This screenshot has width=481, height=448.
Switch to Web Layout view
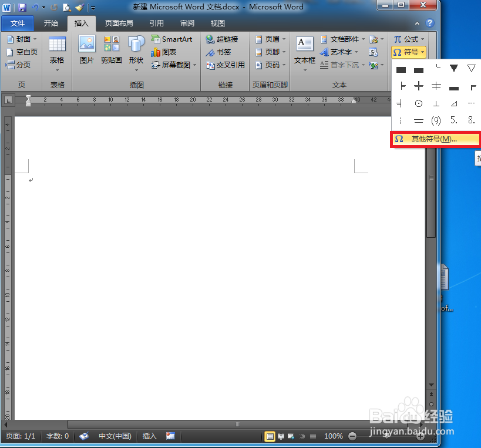pos(291,436)
